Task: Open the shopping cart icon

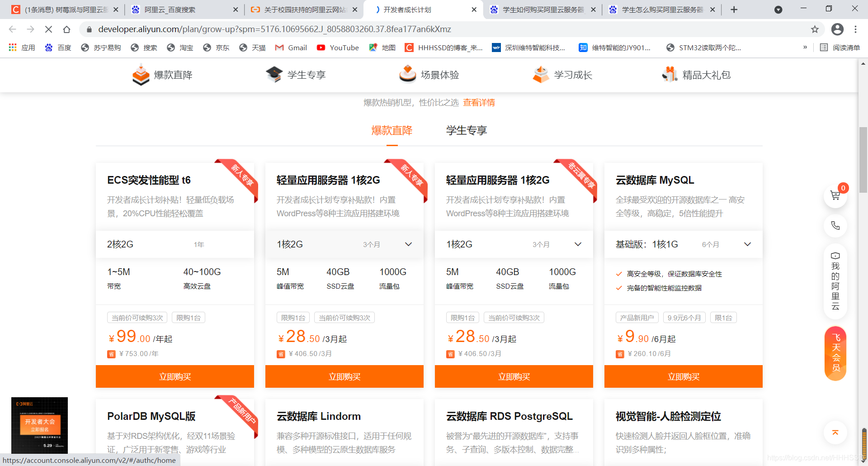Action: [835, 196]
